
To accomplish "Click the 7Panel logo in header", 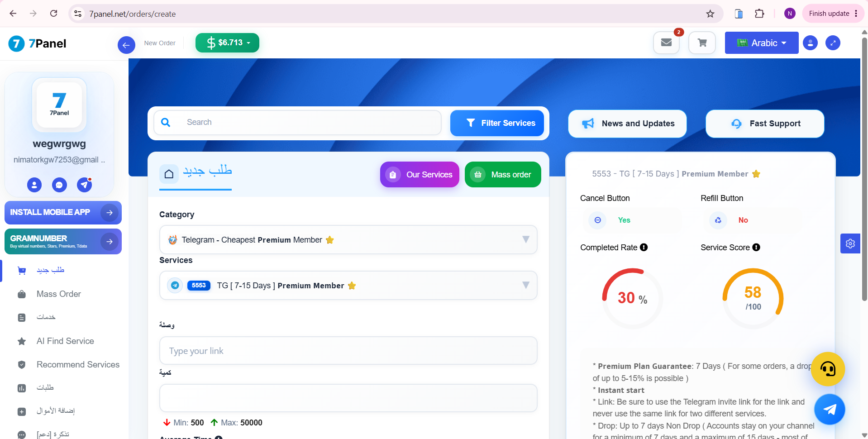I will click(x=38, y=43).
